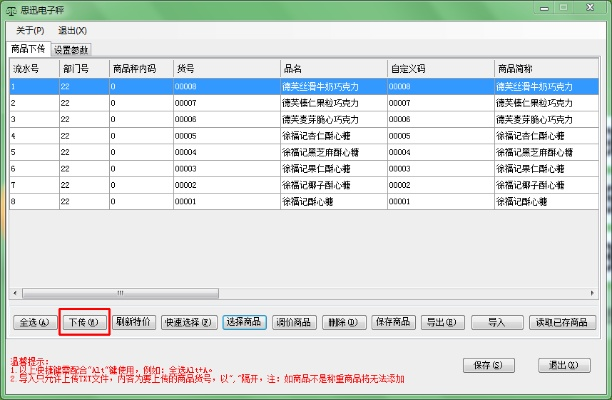This screenshot has width=612, height=400.
Task: Open 快速选择 button
Action: click(x=188, y=322)
